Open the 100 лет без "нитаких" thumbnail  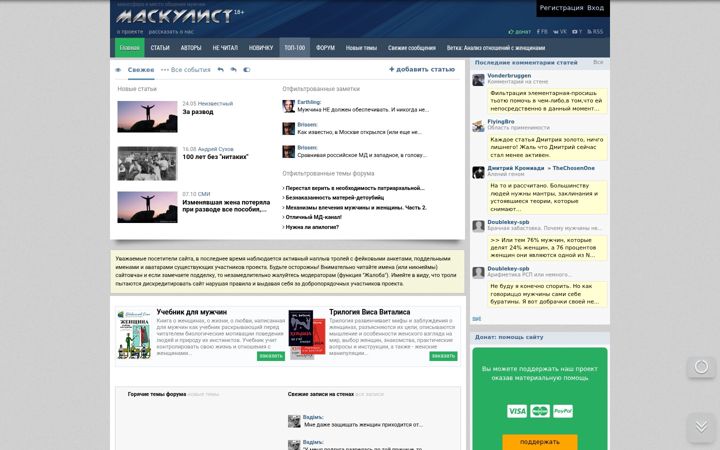(147, 163)
